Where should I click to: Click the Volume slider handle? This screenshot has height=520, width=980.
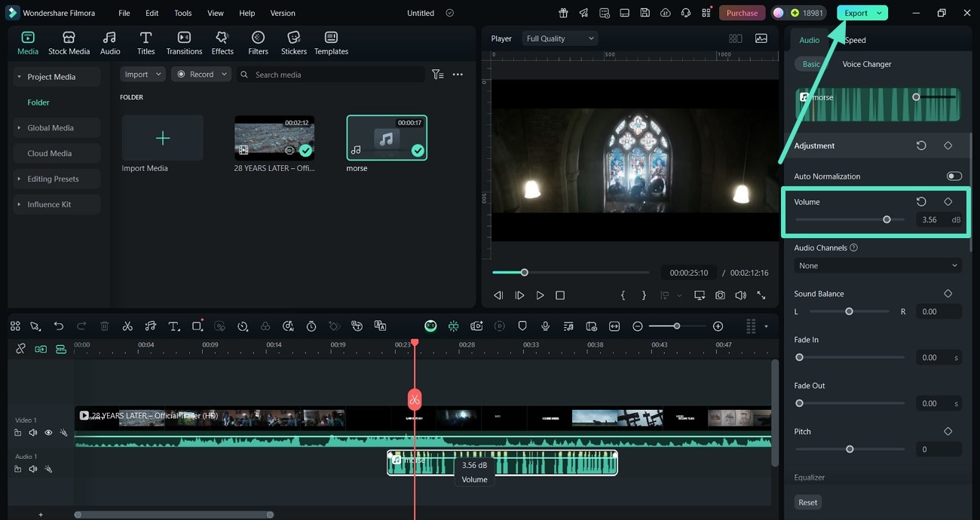coord(887,219)
